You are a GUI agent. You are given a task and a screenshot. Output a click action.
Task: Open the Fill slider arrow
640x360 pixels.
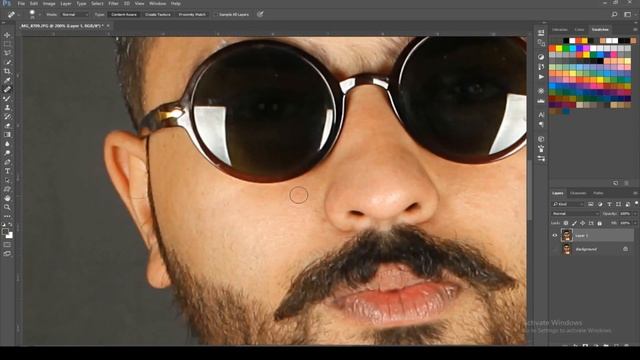635,223
